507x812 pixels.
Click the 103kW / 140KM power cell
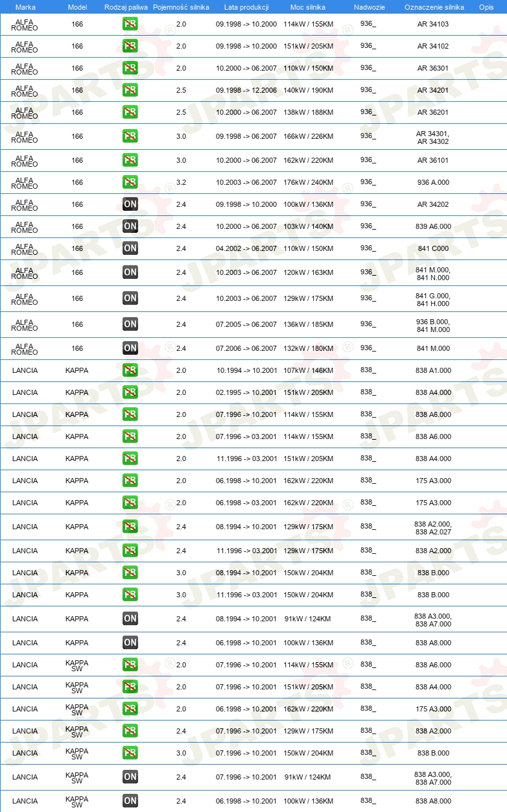[x=308, y=227]
